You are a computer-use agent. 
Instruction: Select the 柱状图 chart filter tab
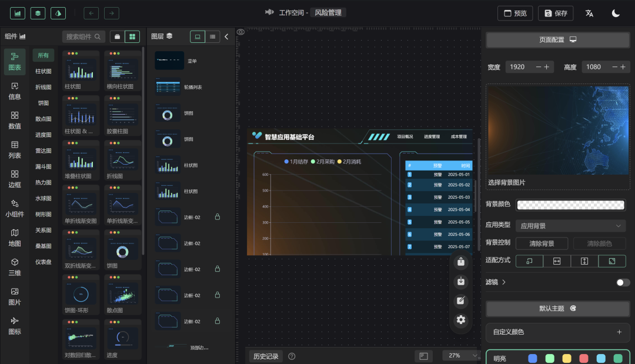pos(44,71)
